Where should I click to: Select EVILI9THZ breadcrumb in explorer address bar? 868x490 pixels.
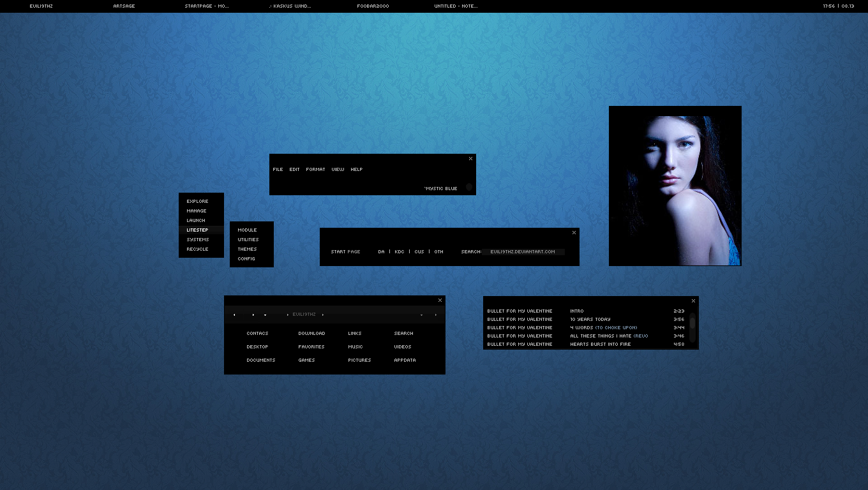tap(304, 314)
